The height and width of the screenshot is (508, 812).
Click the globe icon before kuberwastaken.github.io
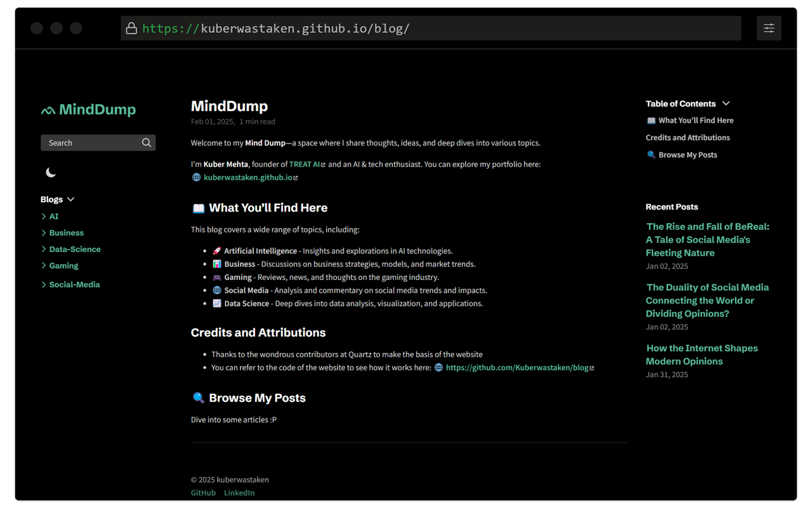coord(197,177)
